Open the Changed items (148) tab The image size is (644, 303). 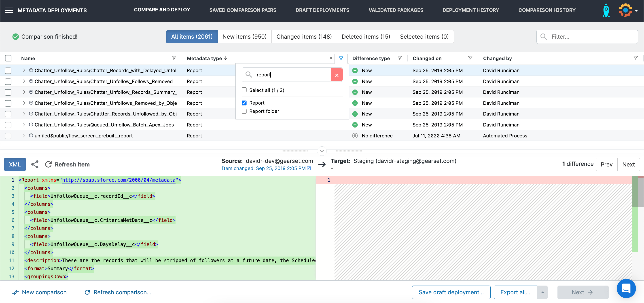(304, 36)
